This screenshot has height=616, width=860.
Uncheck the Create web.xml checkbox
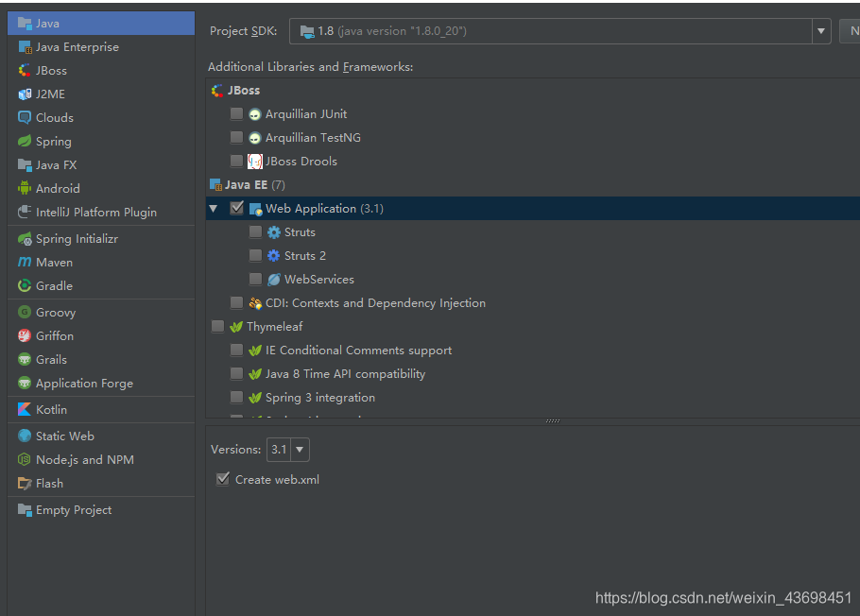pyautogui.click(x=223, y=479)
